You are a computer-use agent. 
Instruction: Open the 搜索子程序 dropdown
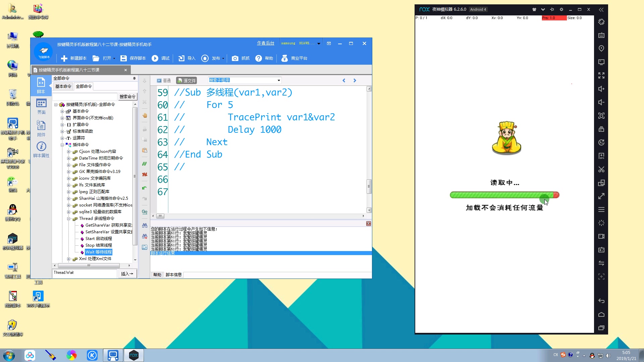(278, 80)
